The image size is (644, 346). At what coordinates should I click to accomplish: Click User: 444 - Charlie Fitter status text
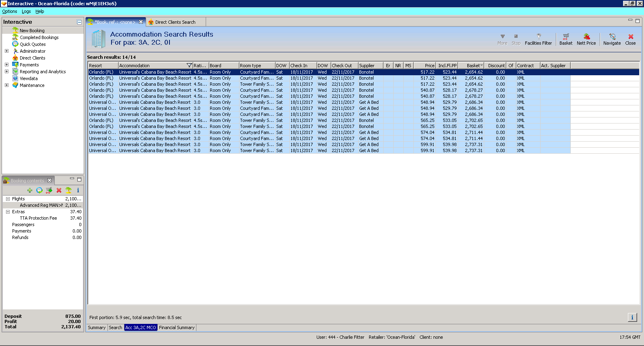(340, 337)
